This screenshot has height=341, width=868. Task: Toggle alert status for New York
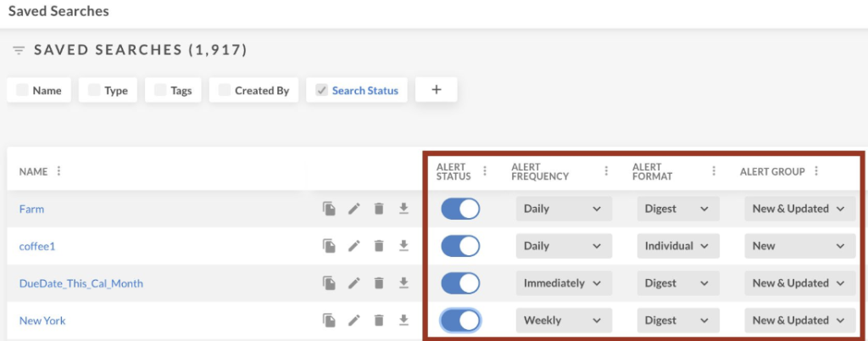point(460,321)
